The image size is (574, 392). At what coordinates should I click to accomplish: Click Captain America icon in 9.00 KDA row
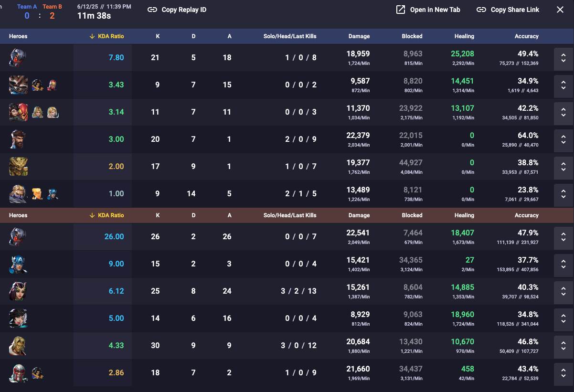pyautogui.click(x=18, y=264)
